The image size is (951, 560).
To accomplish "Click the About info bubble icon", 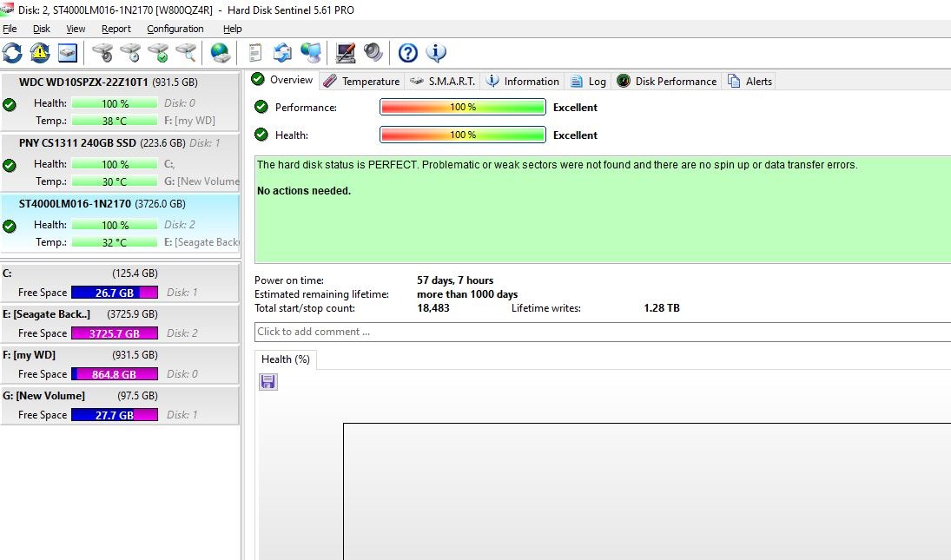I will [x=436, y=53].
